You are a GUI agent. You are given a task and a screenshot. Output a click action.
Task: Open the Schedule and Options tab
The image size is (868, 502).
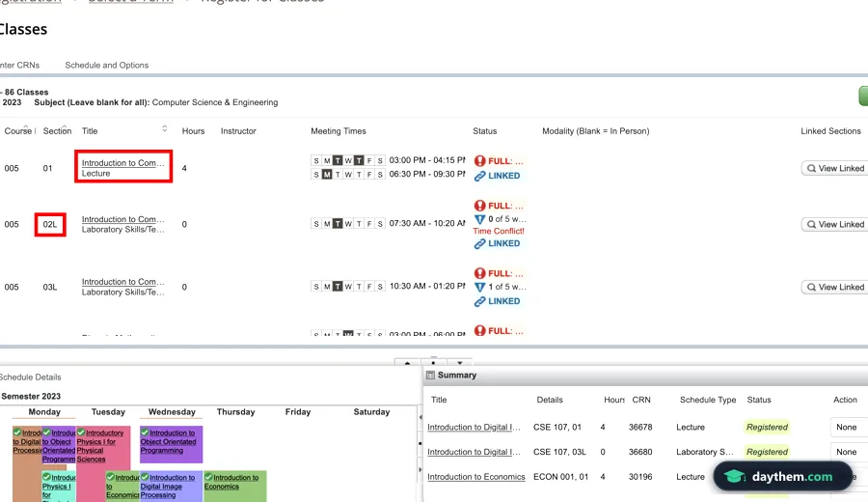pos(107,65)
